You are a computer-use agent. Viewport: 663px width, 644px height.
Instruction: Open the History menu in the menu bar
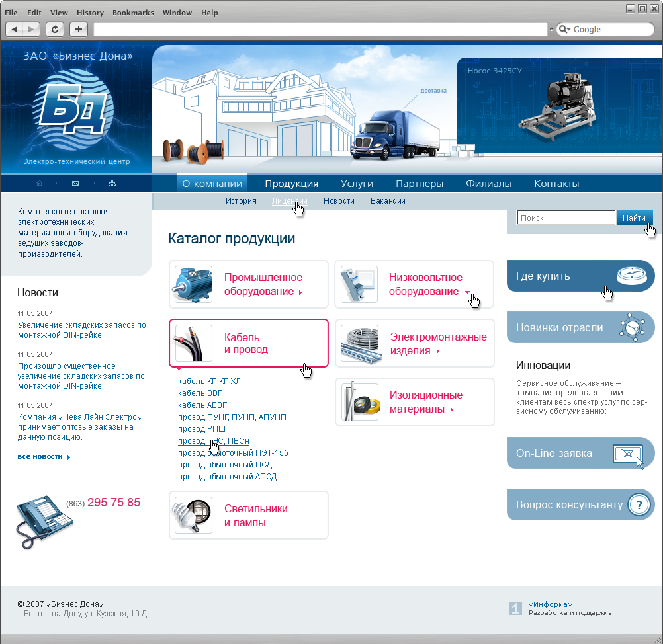pos(90,13)
